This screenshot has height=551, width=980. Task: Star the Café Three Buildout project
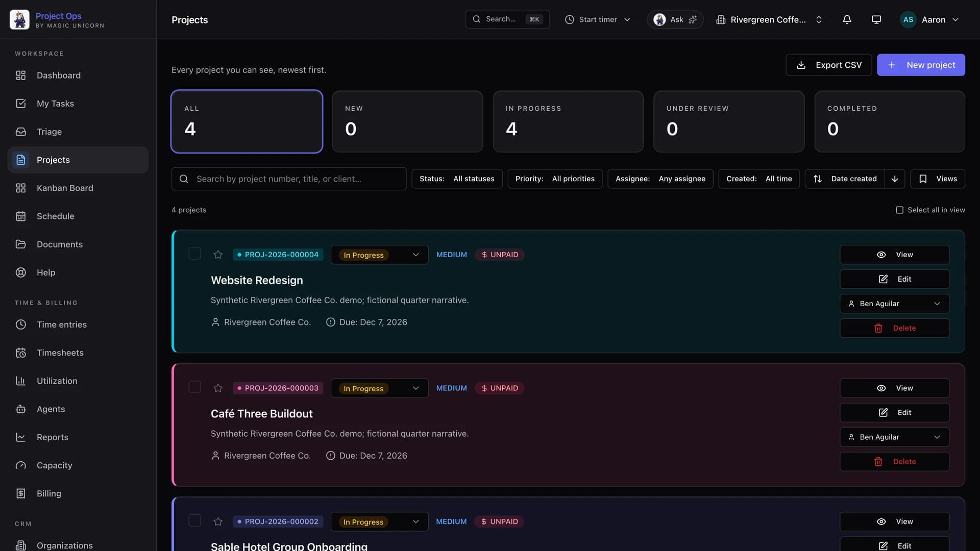(x=218, y=388)
